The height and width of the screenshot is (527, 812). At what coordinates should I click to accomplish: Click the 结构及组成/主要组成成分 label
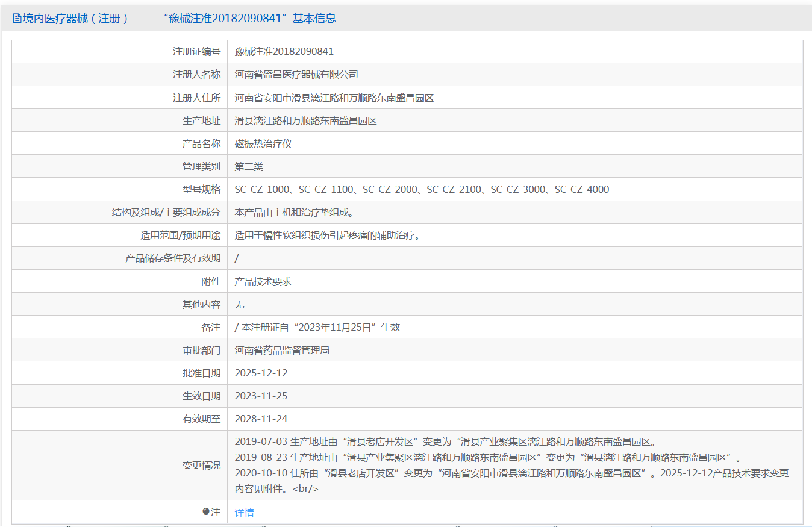(166, 212)
